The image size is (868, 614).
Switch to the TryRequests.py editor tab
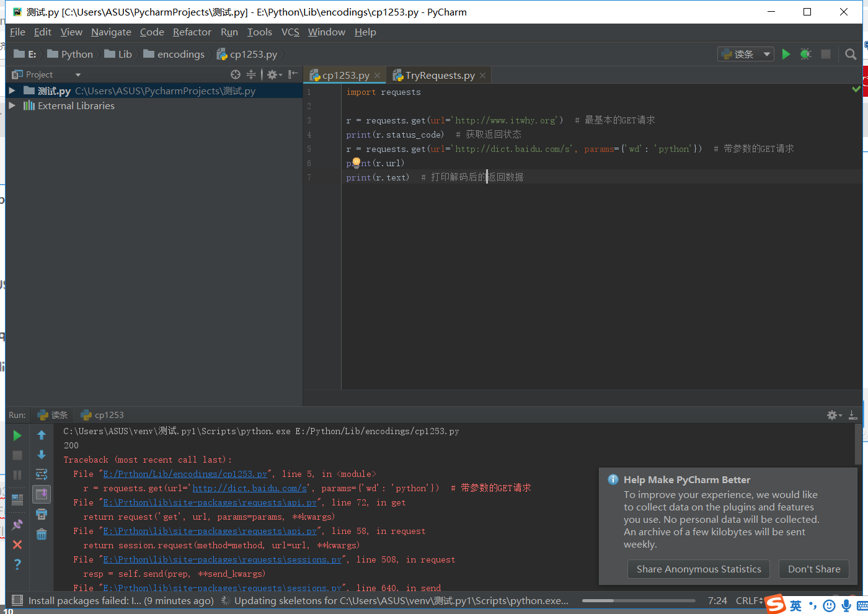click(440, 75)
